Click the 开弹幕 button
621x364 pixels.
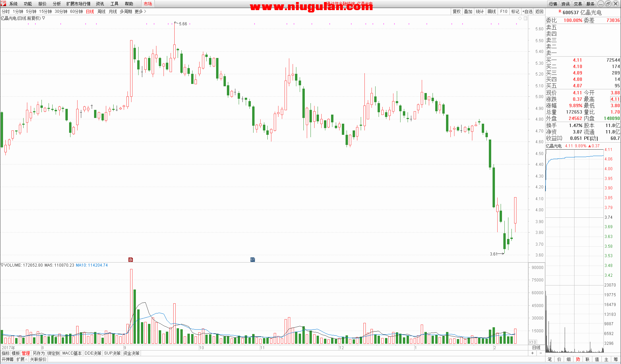point(7,360)
